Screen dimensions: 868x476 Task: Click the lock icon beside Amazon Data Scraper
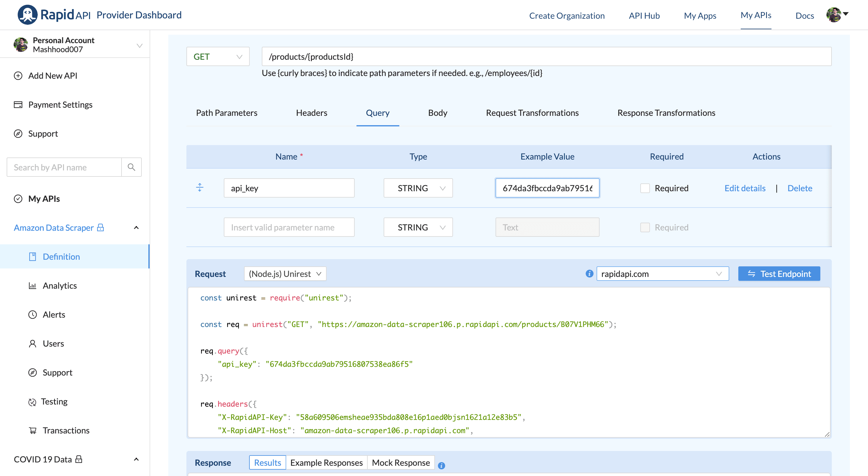(x=100, y=227)
